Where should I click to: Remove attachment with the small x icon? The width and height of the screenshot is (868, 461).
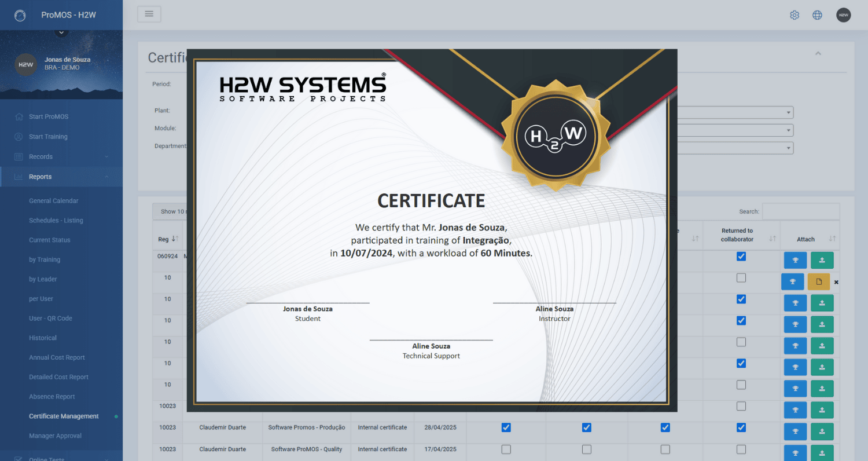click(x=836, y=282)
